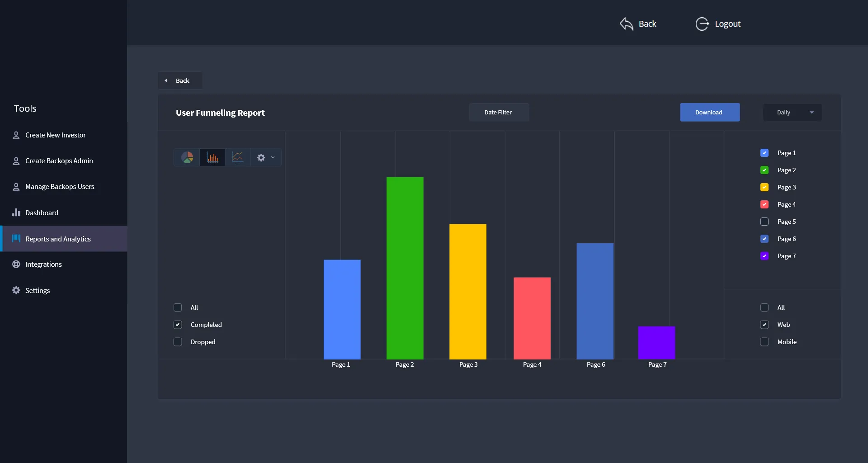Select the pie chart view icon

tap(187, 157)
